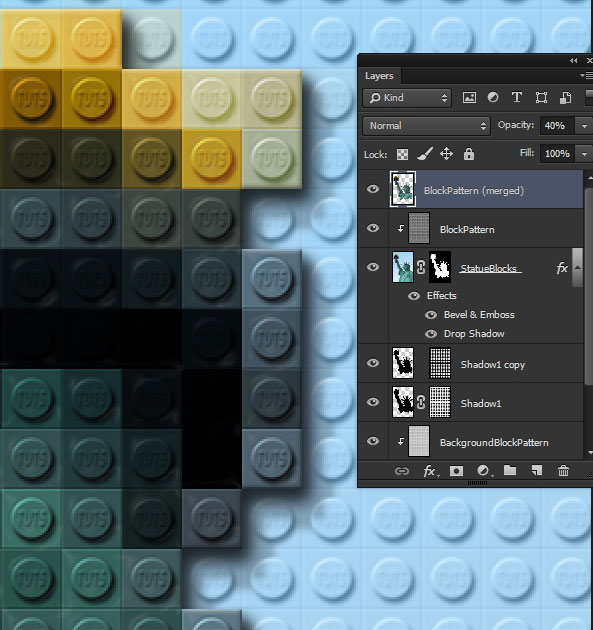Lock image pixels brush icon

coord(425,153)
